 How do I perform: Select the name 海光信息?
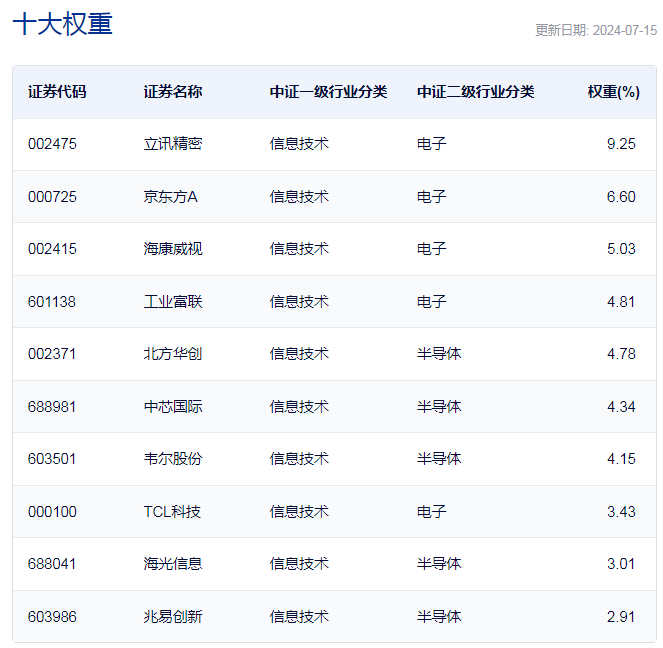[x=173, y=564]
